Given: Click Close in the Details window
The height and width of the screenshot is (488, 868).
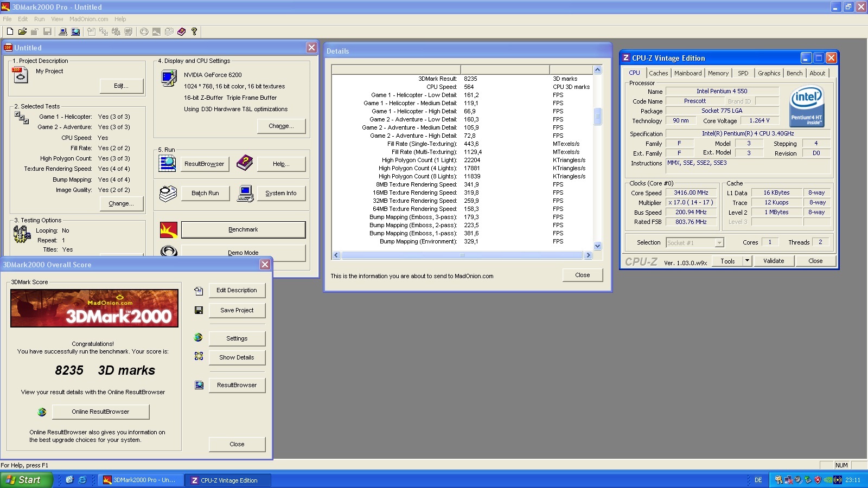Looking at the screenshot, I should click(582, 275).
